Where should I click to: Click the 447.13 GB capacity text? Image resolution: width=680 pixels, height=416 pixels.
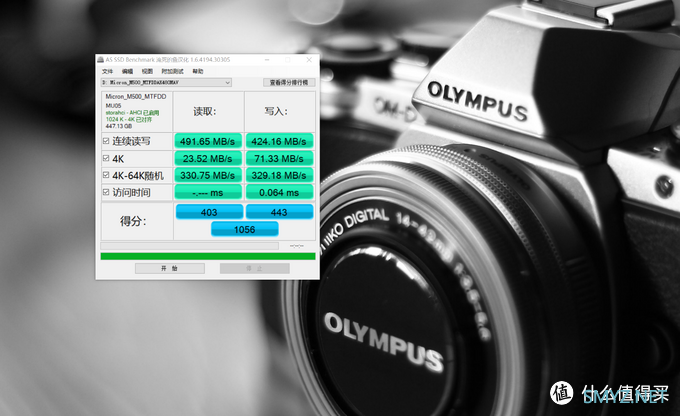pos(118,126)
